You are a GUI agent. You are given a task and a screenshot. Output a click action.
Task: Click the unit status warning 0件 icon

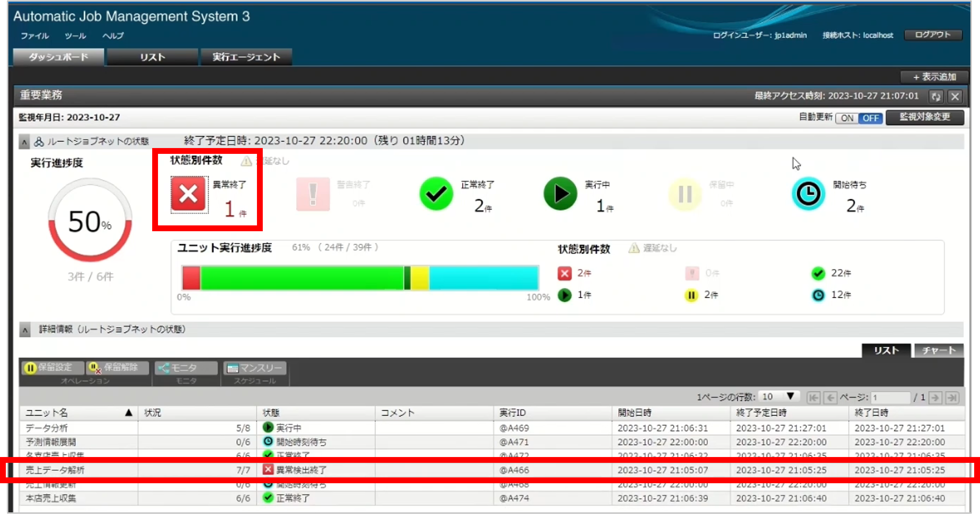point(691,273)
